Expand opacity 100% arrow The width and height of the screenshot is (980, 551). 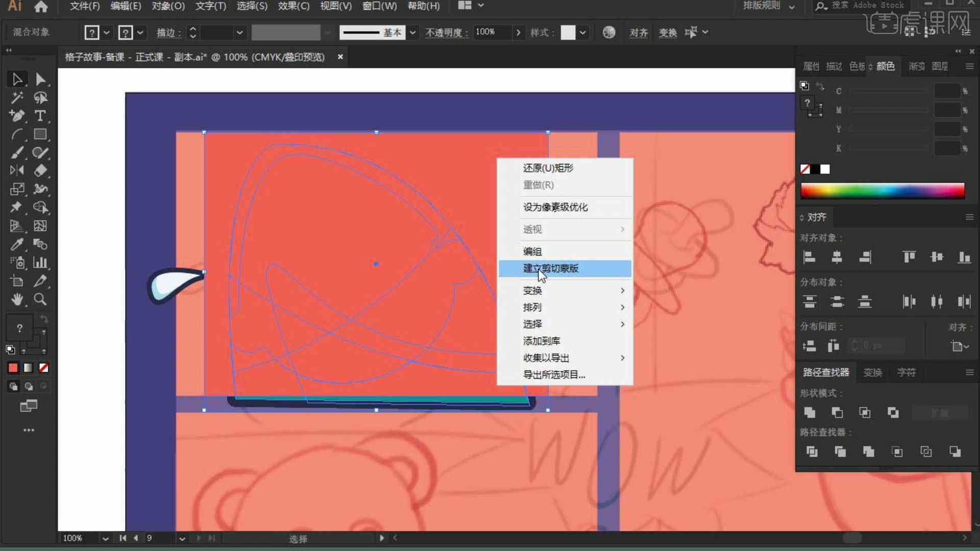pyautogui.click(x=519, y=33)
